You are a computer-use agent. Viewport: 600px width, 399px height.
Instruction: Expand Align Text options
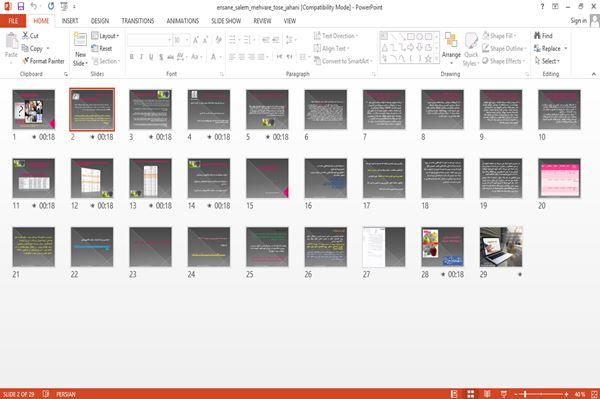click(x=331, y=49)
